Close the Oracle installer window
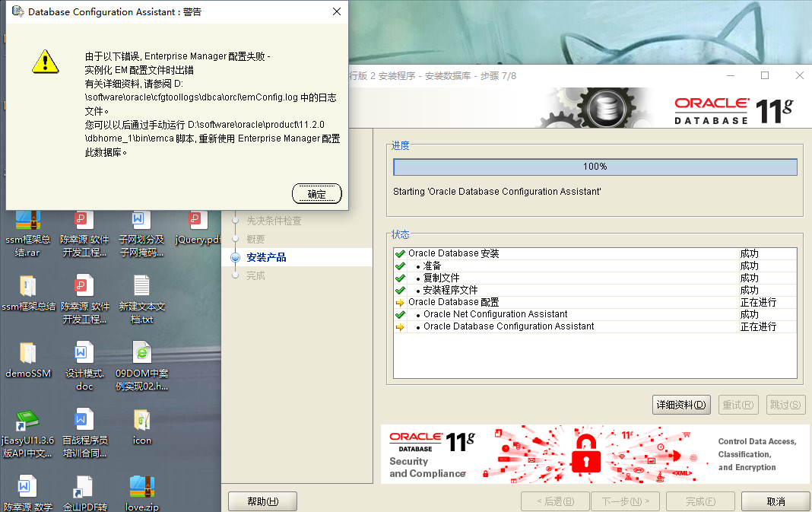Image resolution: width=812 pixels, height=512 pixels. tap(800, 75)
